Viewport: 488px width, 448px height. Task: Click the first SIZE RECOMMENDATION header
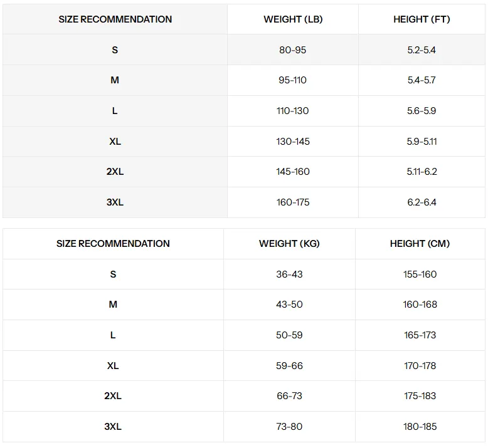(x=115, y=19)
